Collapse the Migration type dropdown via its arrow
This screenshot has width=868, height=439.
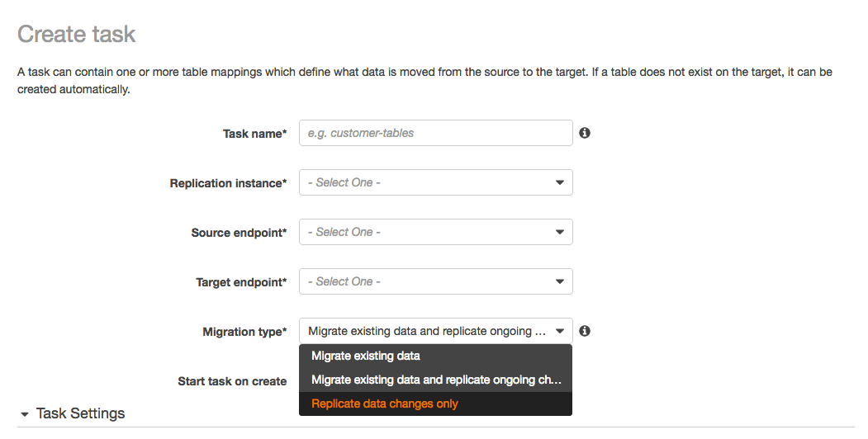560,331
